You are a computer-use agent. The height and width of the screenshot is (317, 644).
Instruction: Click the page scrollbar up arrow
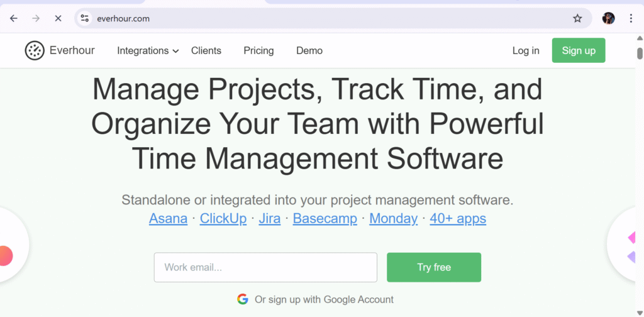640,38
